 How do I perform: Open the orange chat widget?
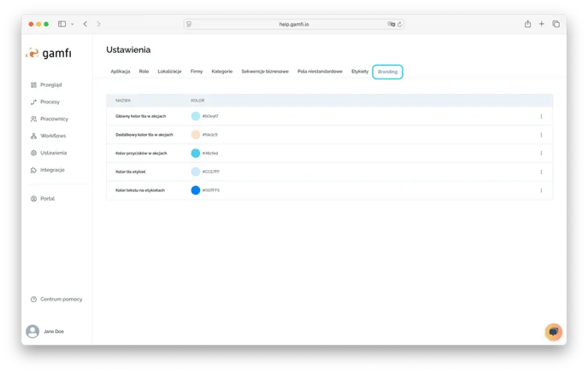[553, 331]
